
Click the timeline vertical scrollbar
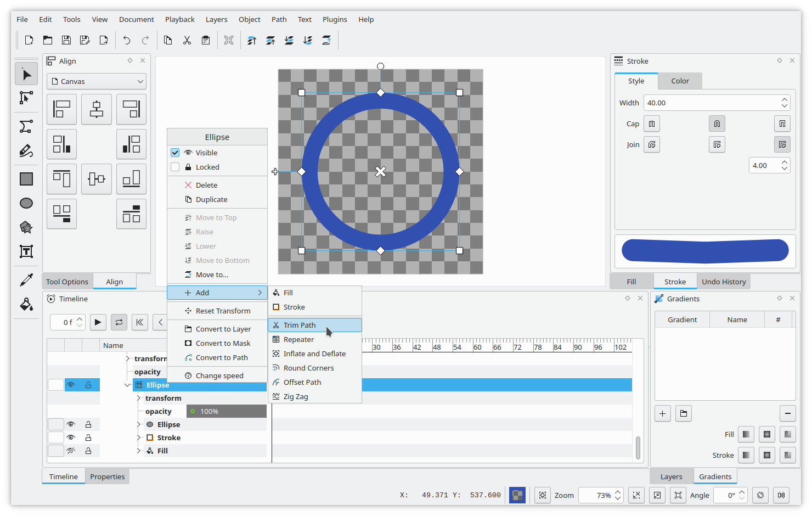coord(638,448)
